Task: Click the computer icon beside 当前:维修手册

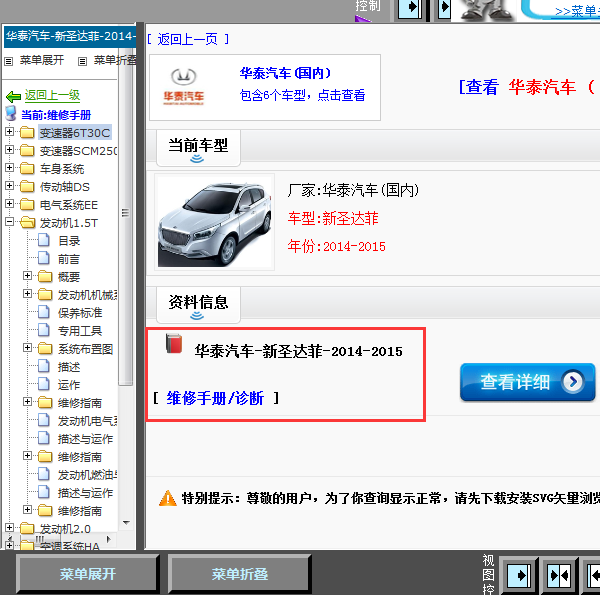Action: (11, 113)
